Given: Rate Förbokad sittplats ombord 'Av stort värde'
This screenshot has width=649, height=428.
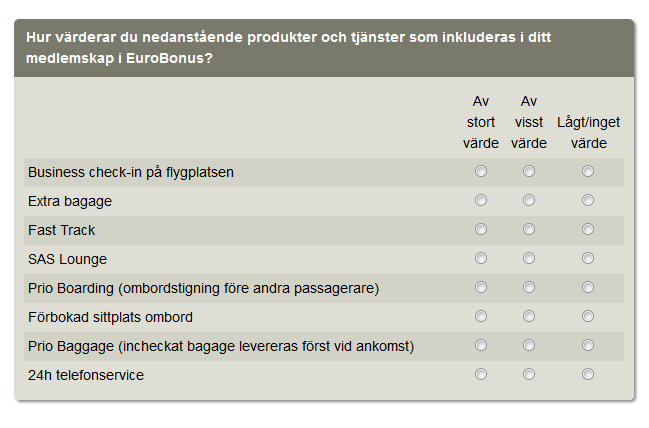Looking at the screenshot, I should tap(481, 316).
